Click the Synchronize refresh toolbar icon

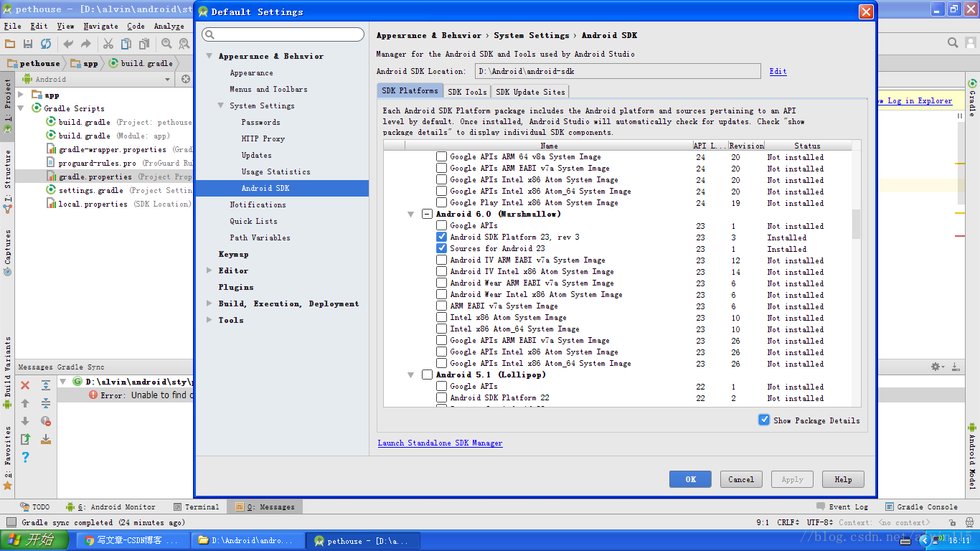point(46,44)
